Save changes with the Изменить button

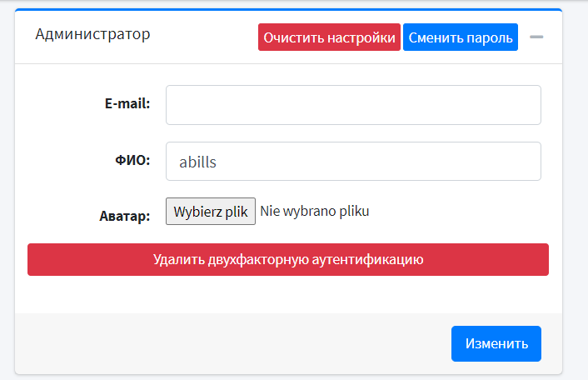click(496, 343)
